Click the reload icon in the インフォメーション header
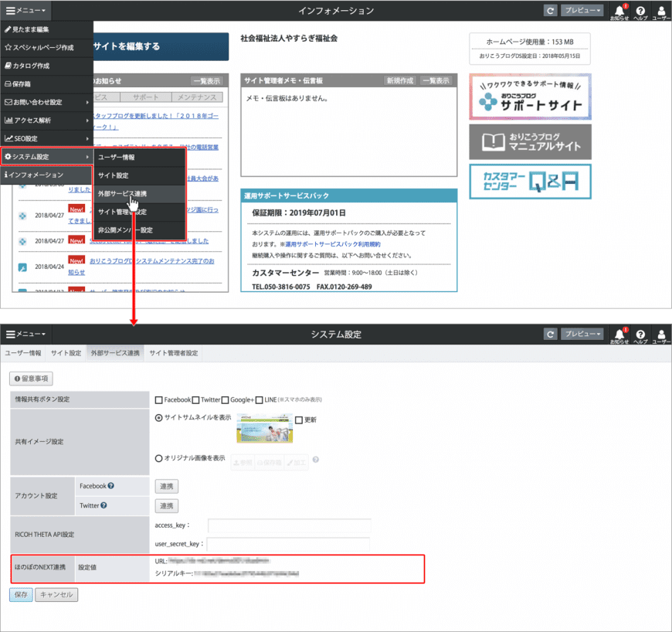 click(550, 10)
